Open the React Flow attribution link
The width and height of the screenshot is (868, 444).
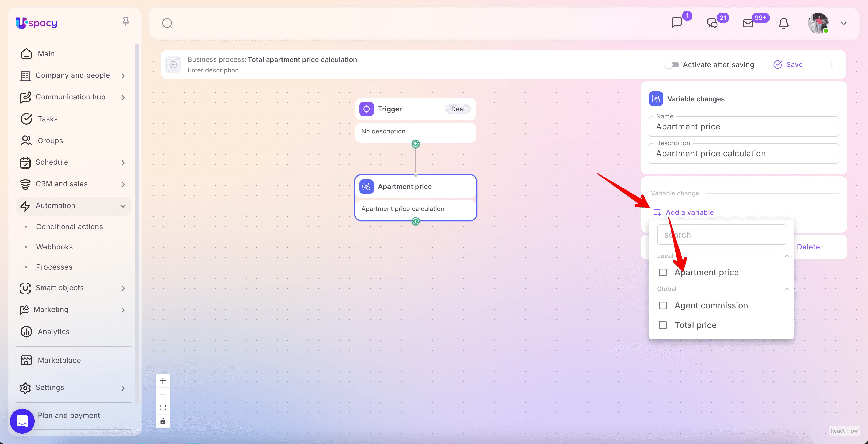point(844,431)
